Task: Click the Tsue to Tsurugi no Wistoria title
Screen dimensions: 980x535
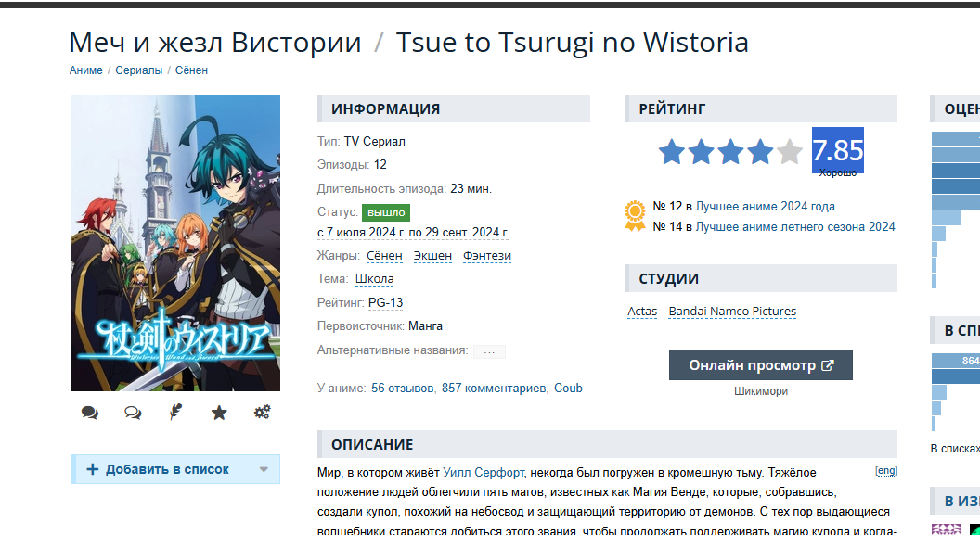Action: tap(572, 43)
